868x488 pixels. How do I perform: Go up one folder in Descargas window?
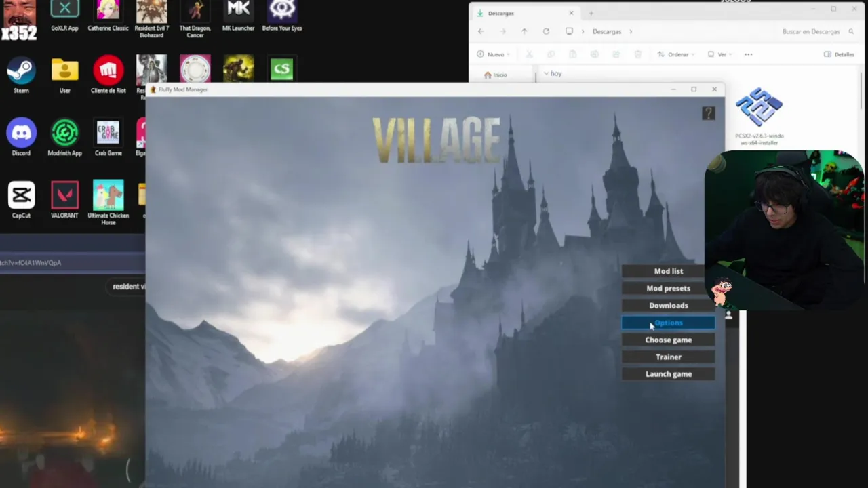tap(524, 31)
